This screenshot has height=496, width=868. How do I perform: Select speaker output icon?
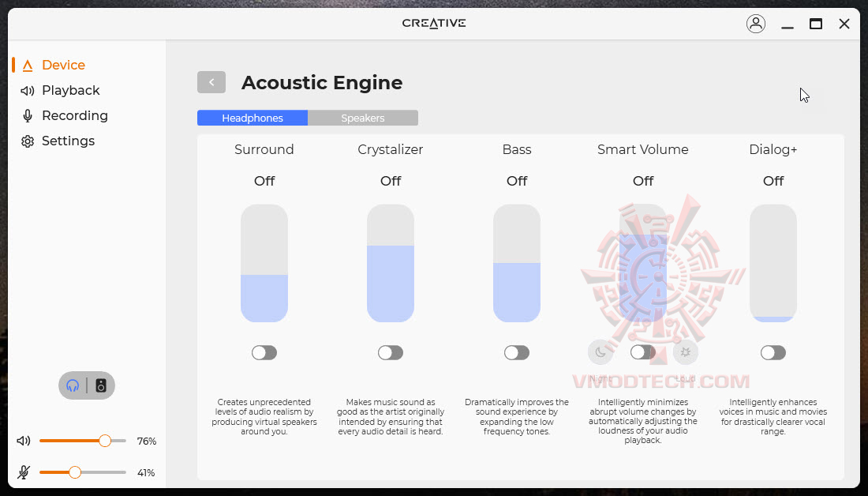coord(101,385)
